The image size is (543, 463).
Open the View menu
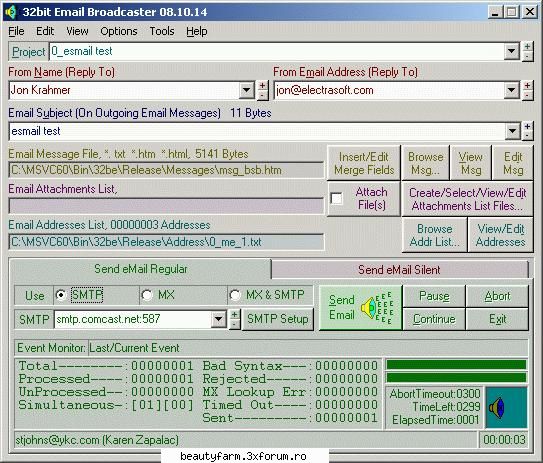tap(77, 31)
